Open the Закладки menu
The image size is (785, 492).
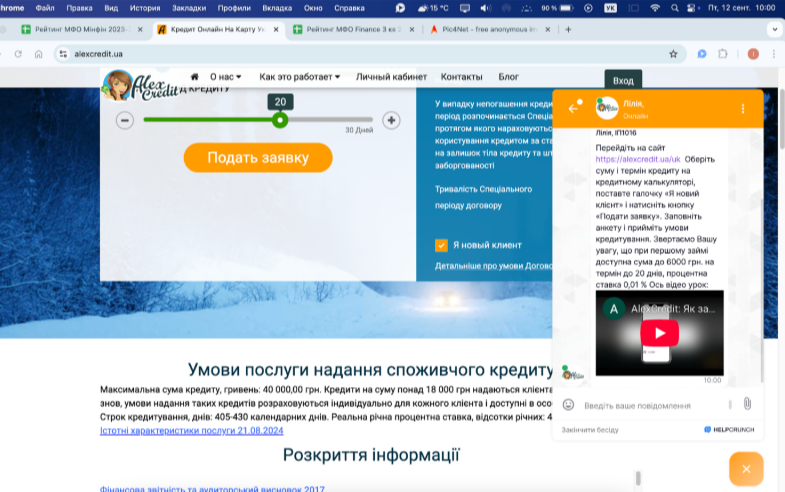click(189, 8)
